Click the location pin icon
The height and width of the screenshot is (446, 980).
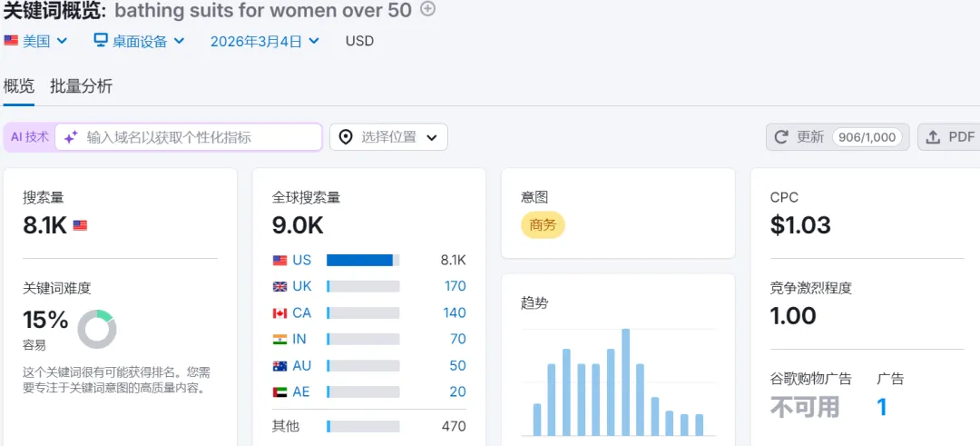click(x=346, y=137)
